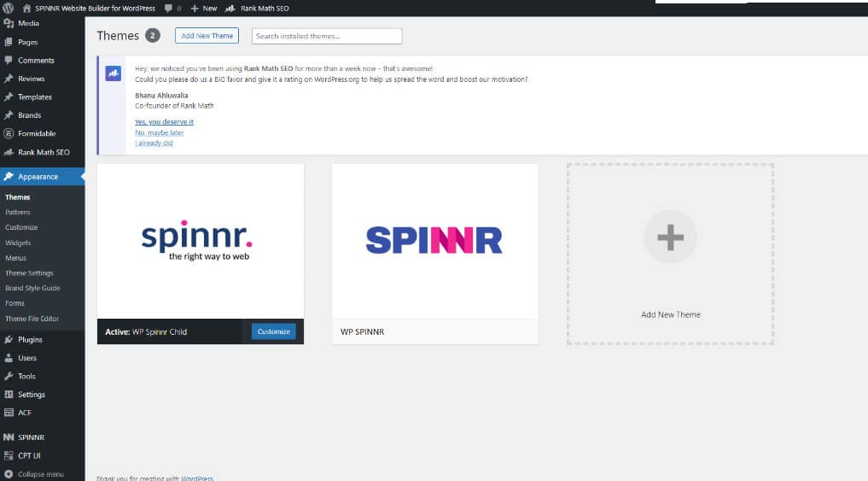
Task: Open the New content dropdown in admin bar
Action: [204, 8]
